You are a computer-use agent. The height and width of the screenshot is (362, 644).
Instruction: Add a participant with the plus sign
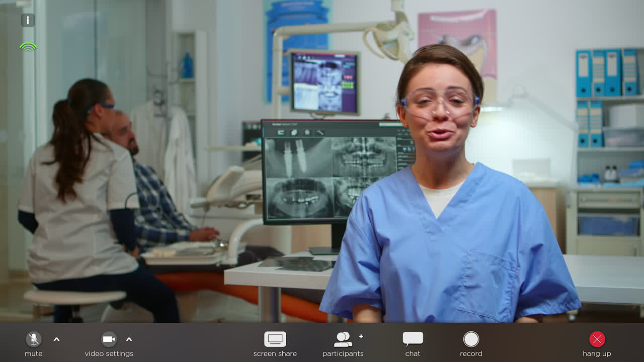[361, 336]
